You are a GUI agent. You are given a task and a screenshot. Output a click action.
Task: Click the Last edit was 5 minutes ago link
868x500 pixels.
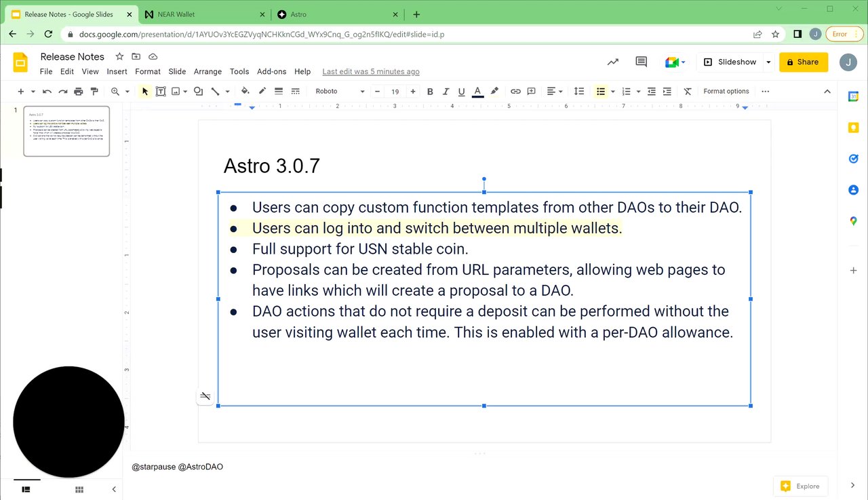[x=371, y=71]
